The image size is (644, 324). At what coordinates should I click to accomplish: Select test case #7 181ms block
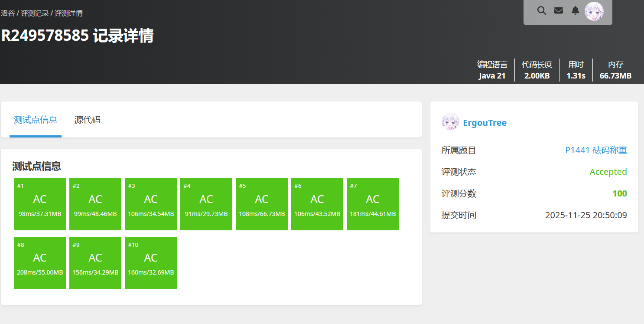click(373, 204)
